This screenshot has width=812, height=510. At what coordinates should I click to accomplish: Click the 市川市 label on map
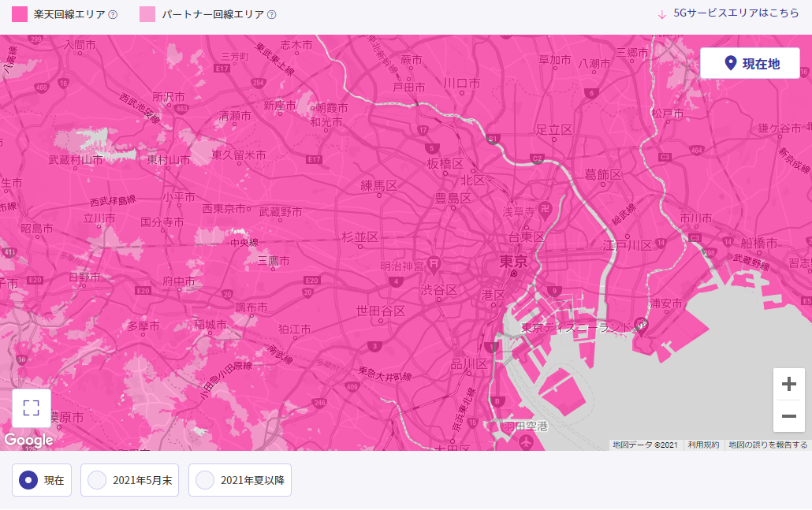[695, 218]
